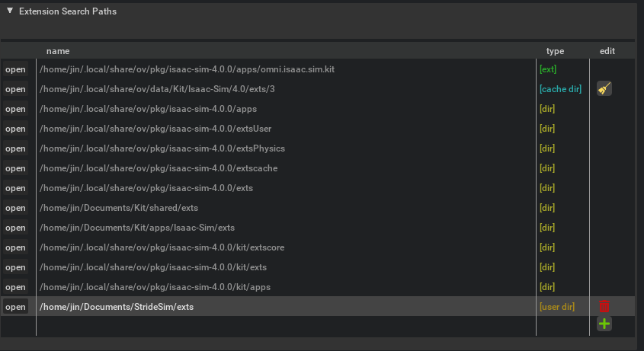Open the extsUser directory
The height and width of the screenshot is (351, 644).
(15, 129)
